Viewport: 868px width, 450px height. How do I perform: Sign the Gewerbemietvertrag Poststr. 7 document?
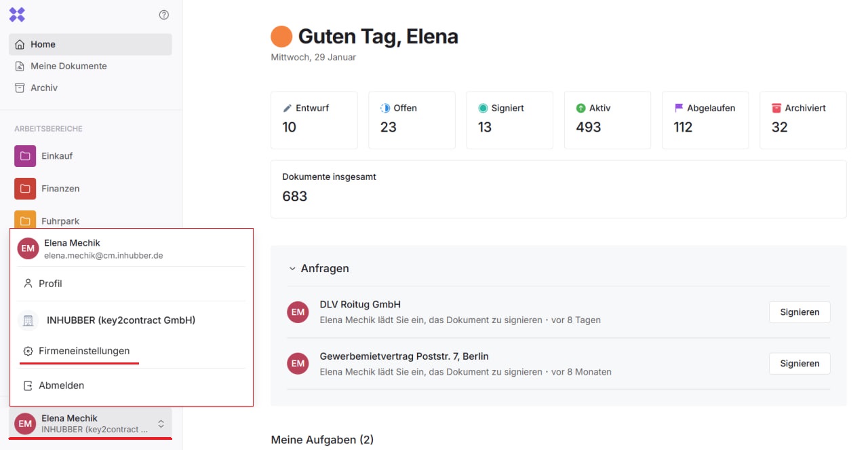(800, 364)
